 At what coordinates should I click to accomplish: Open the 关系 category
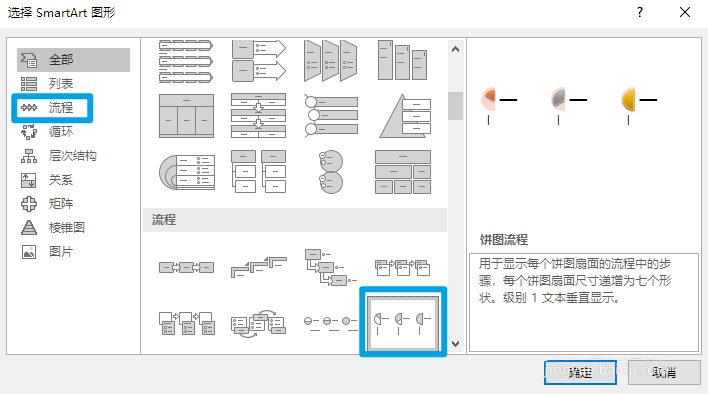(73, 180)
